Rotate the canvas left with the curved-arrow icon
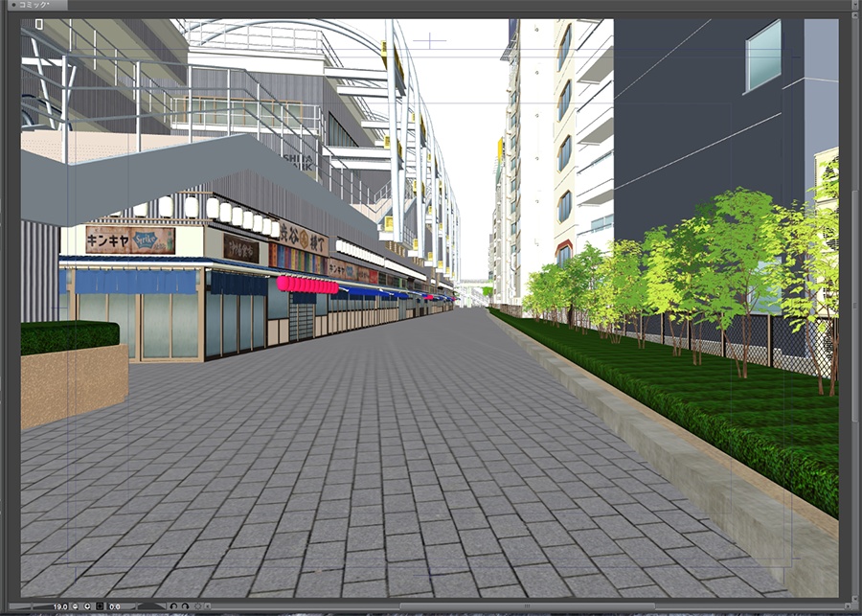The width and height of the screenshot is (862, 616). 174,605
